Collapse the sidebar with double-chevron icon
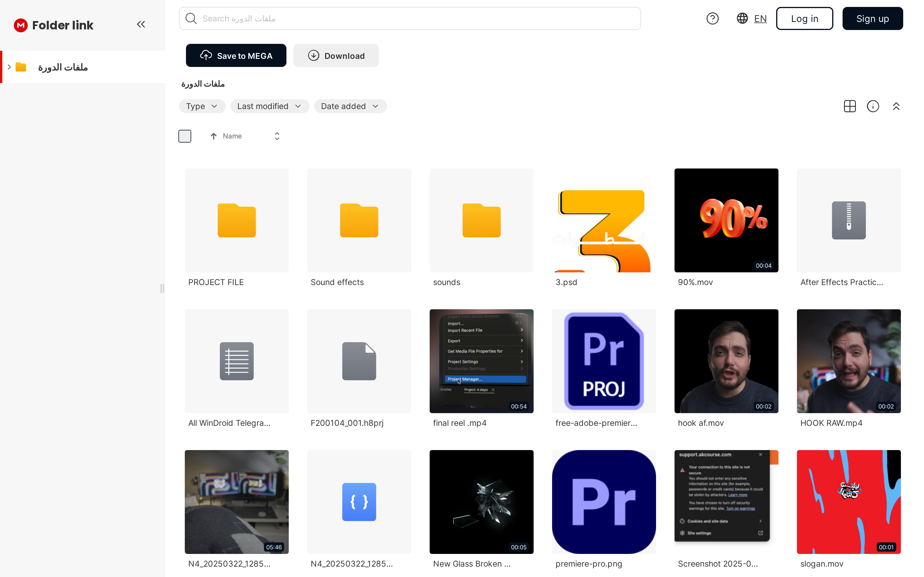Image resolution: width=924 pixels, height=577 pixels. (141, 25)
